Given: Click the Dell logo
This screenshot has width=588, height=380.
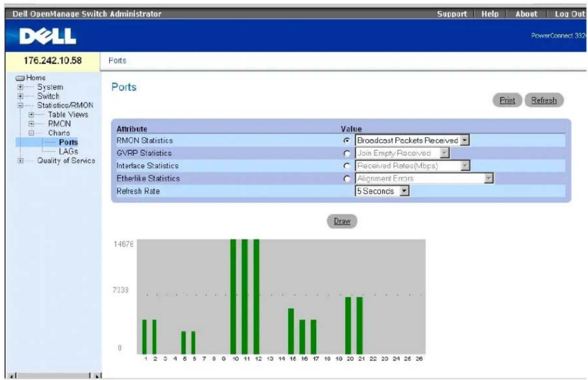Looking at the screenshot, I should 47,37.
